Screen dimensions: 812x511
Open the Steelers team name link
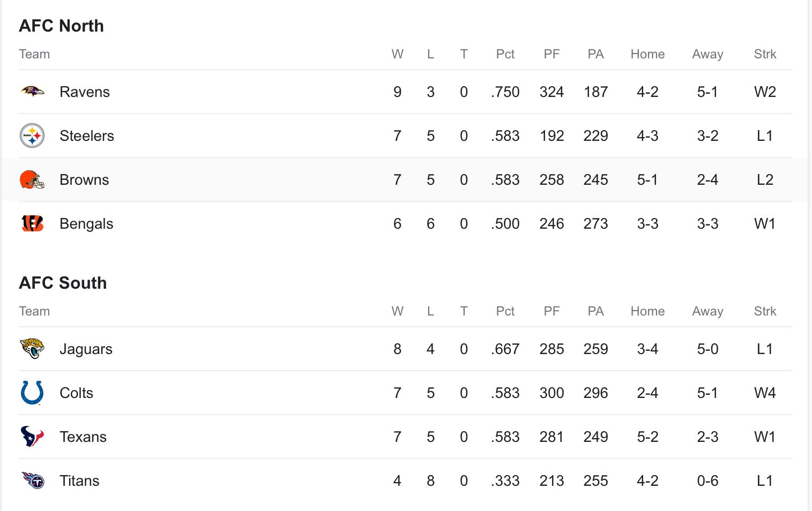[87, 136]
